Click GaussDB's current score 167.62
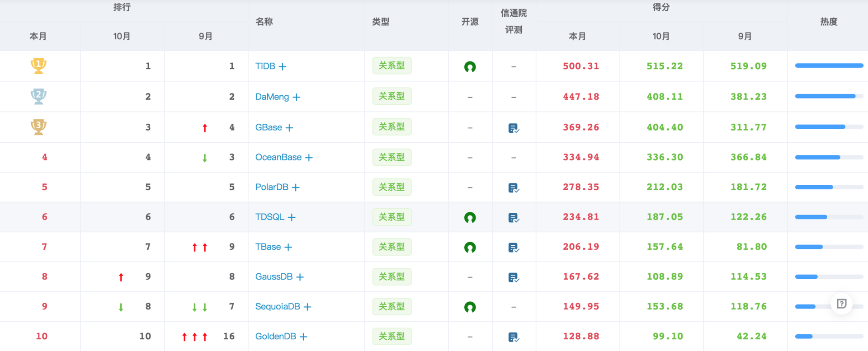This screenshot has height=351, width=868. coord(581,276)
